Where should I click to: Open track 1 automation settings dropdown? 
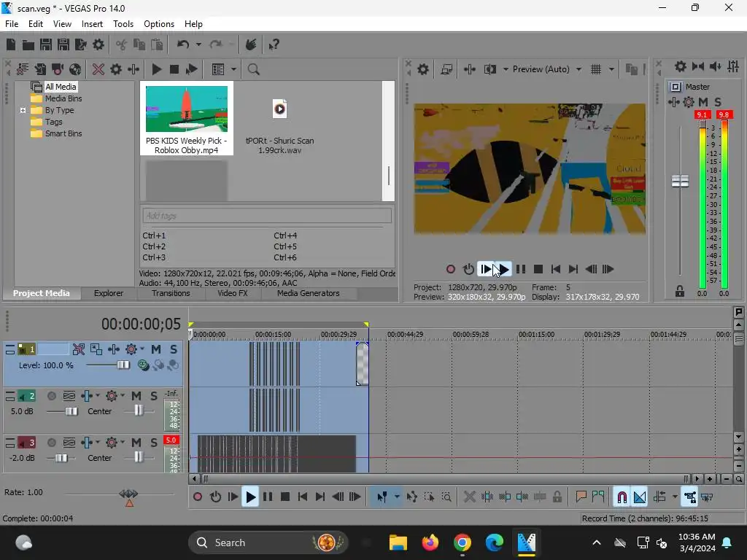tap(142, 349)
